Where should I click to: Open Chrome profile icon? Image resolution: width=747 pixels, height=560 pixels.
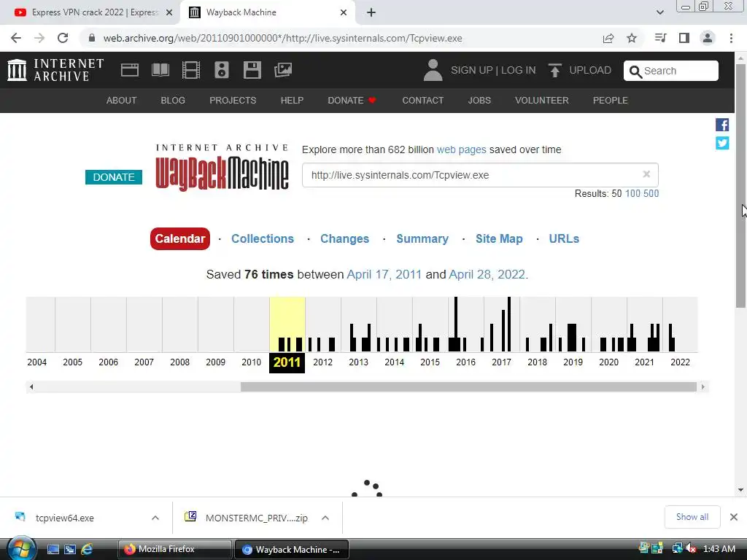coord(708,38)
